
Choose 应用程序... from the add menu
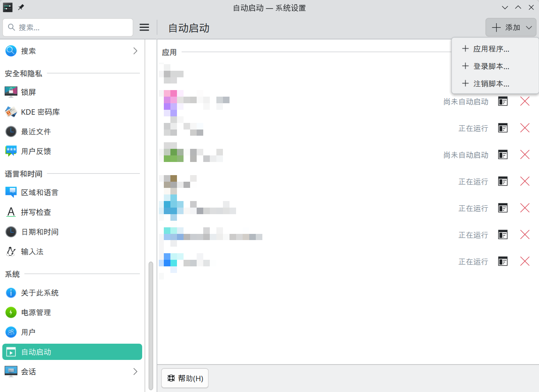click(x=491, y=49)
